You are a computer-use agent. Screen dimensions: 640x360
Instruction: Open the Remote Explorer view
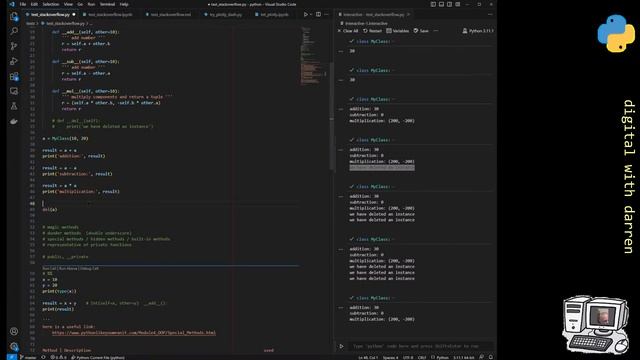(14, 91)
